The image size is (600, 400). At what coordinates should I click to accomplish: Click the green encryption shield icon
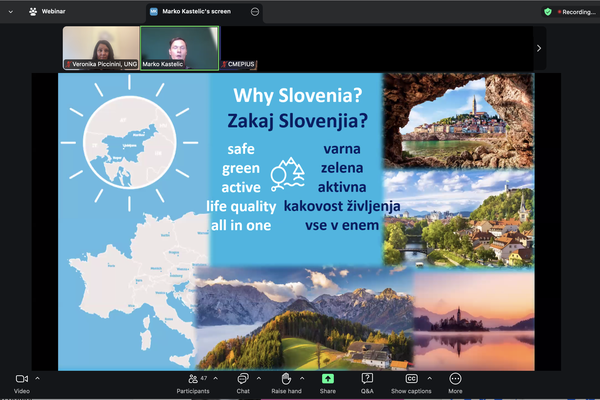tap(548, 12)
